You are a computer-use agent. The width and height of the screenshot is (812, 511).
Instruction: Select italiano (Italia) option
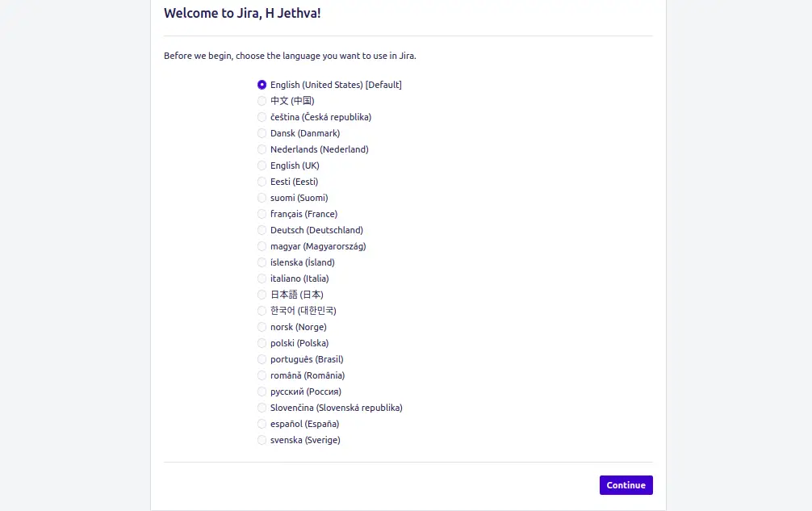[262, 279]
